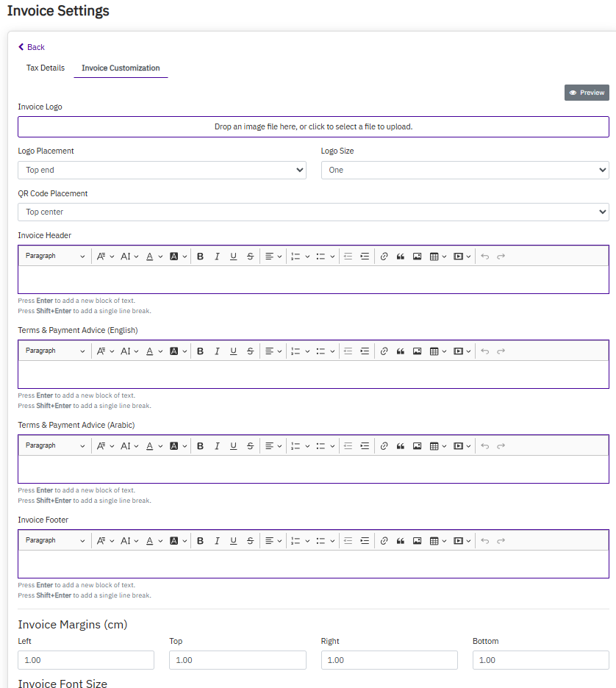This screenshot has width=616, height=688.
Task: Click the Left margin input field
Action: [86, 660]
